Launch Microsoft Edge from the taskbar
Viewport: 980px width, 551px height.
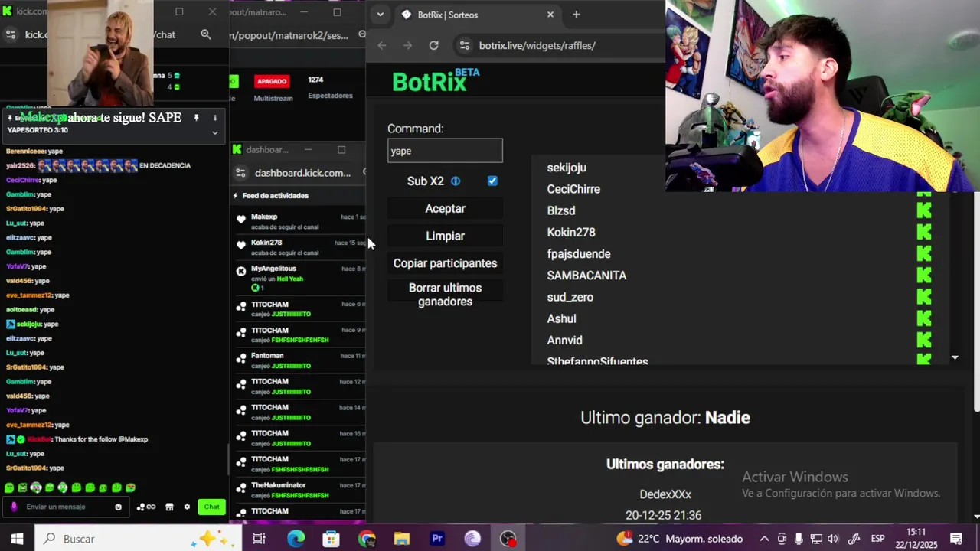point(296,539)
